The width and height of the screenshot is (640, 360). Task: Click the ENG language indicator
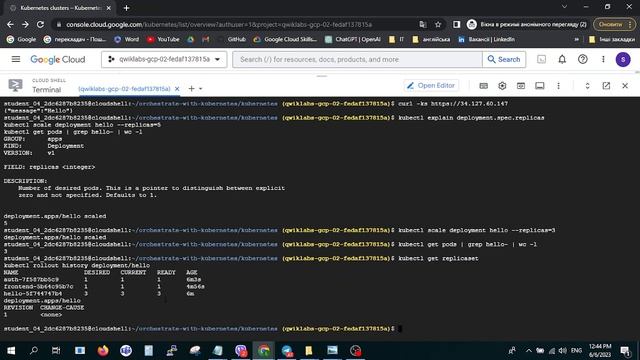(x=576, y=351)
